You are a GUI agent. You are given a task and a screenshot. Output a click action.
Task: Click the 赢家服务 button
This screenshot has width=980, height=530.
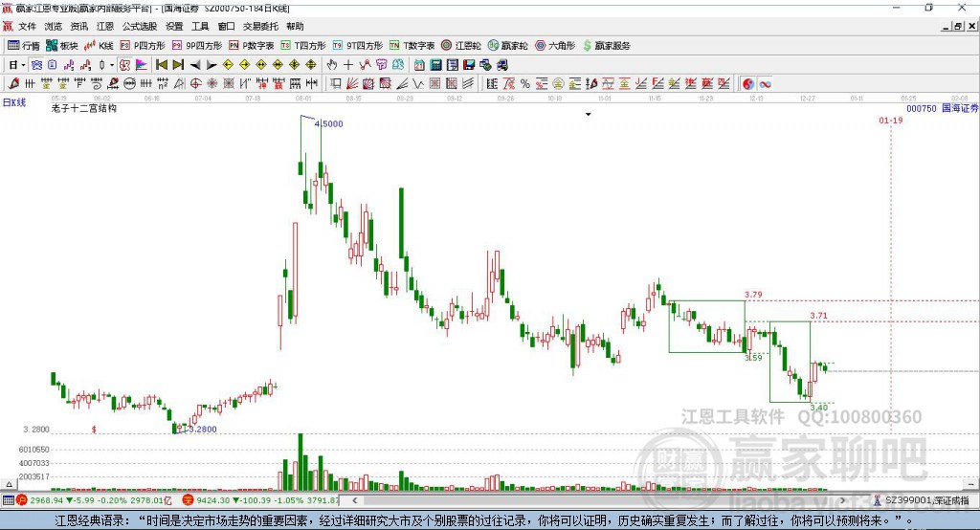(606, 46)
